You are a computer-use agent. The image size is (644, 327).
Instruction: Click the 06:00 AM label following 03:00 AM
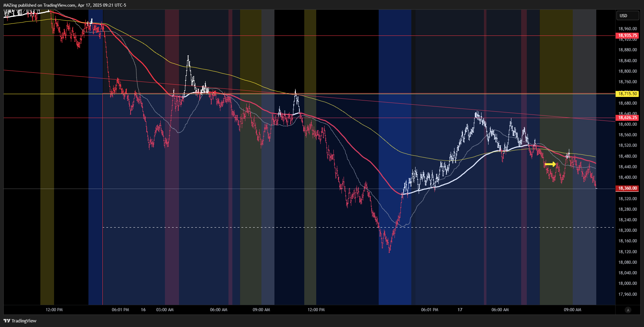point(219,310)
